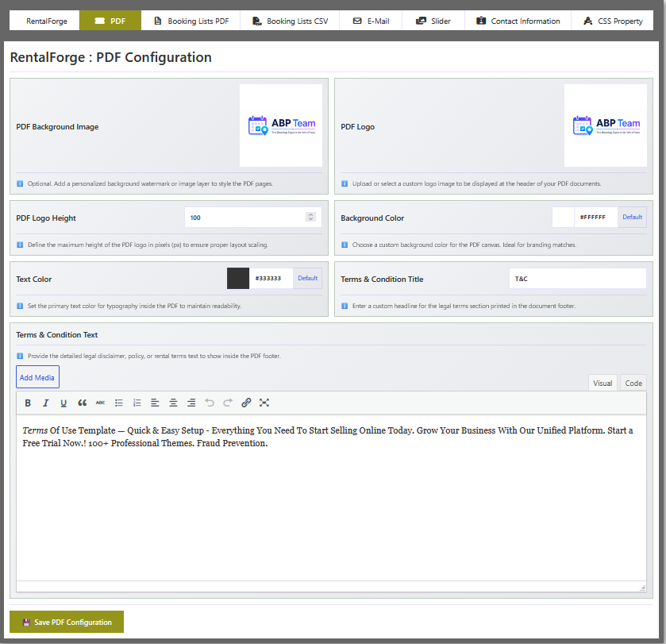The width and height of the screenshot is (666, 644).
Task: Open the CSS Property tab
Action: (x=613, y=21)
